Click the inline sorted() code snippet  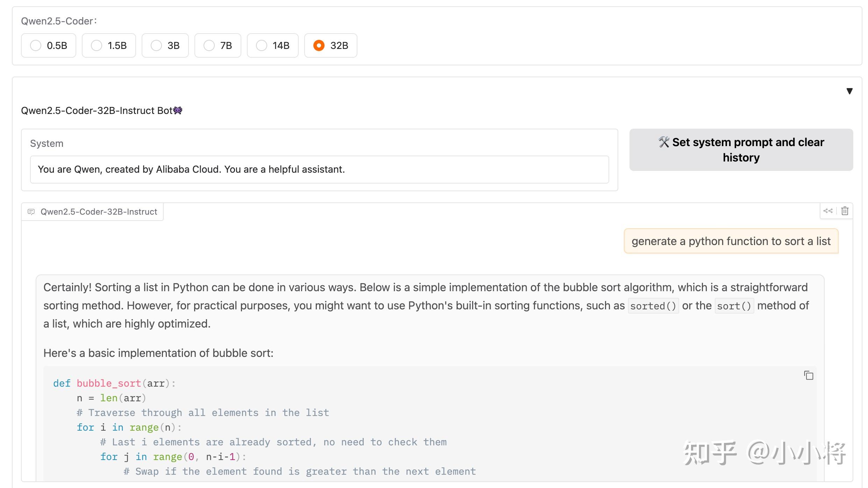click(653, 306)
